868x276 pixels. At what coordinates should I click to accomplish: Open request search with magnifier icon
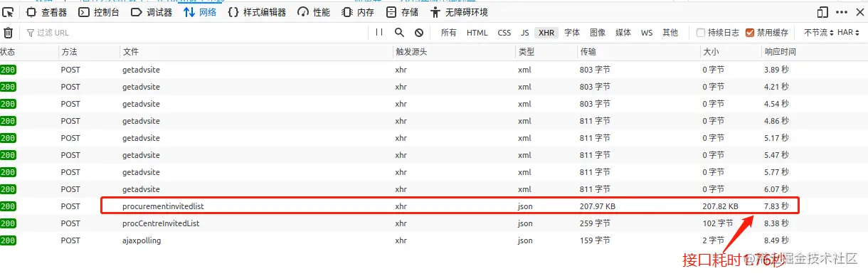click(399, 33)
